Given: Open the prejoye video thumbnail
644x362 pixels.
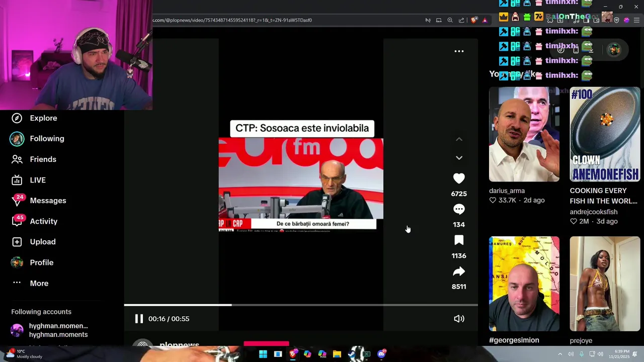Looking at the screenshot, I should coord(605,284).
